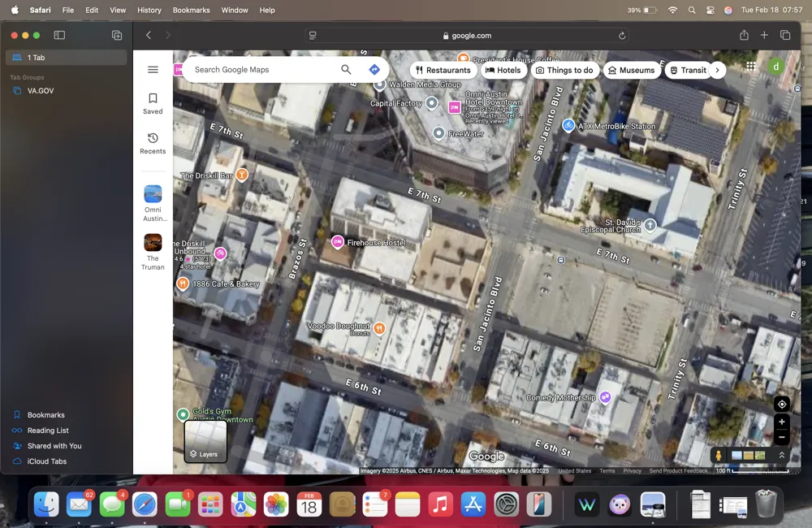Select the Street View pegman
This screenshot has height=528, width=812.
[x=719, y=456]
